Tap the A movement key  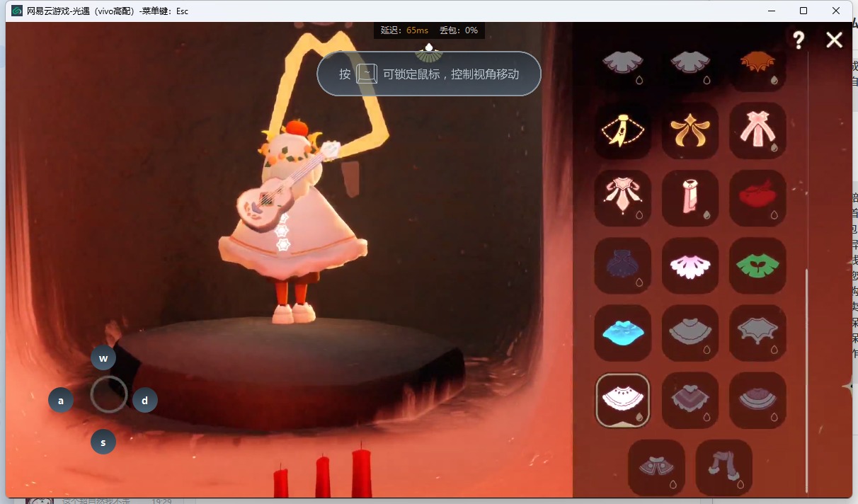pos(61,401)
